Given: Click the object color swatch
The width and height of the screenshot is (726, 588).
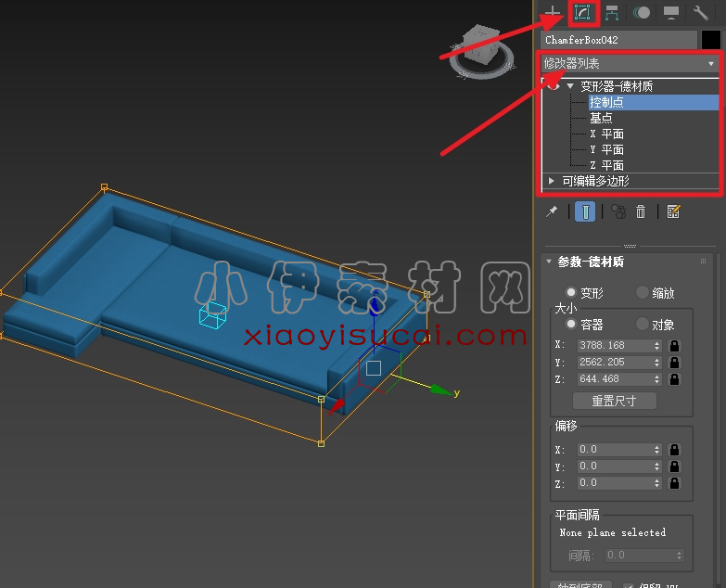Looking at the screenshot, I should coord(710,40).
